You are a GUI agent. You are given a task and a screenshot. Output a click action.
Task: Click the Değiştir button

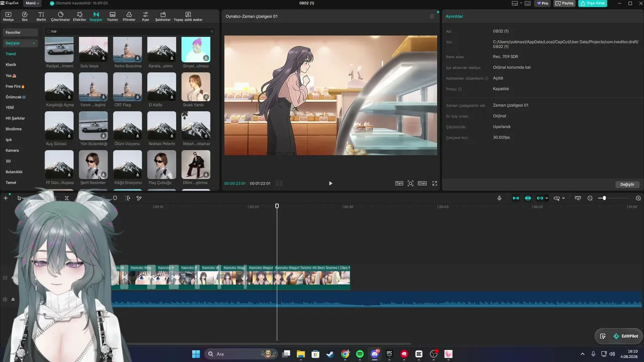(x=627, y=185)
